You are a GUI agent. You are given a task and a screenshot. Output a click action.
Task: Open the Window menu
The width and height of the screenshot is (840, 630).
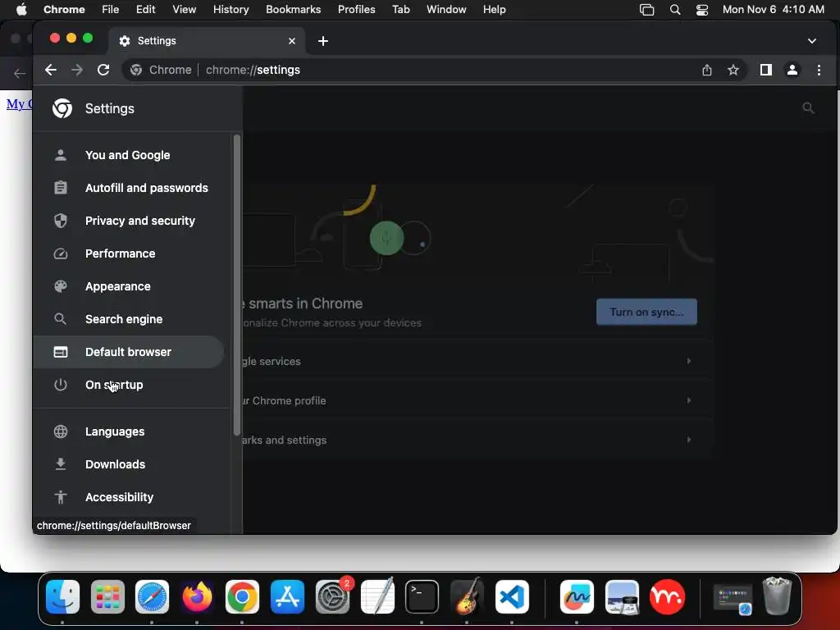click(446, 10)
